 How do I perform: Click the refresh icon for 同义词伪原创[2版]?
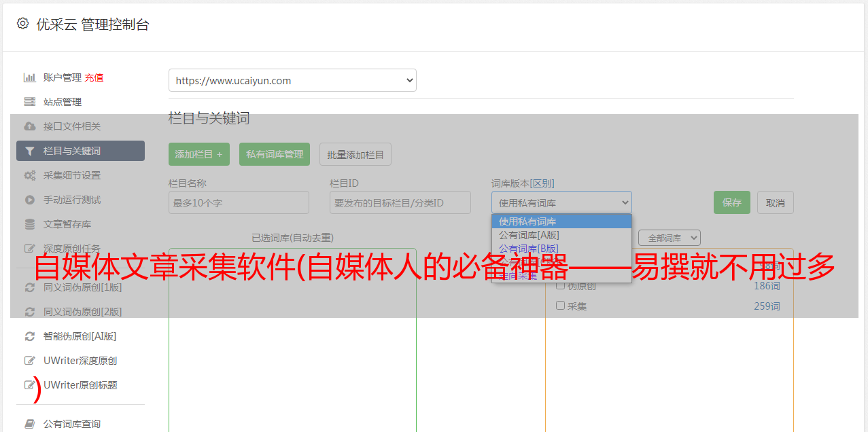(29, 312)
